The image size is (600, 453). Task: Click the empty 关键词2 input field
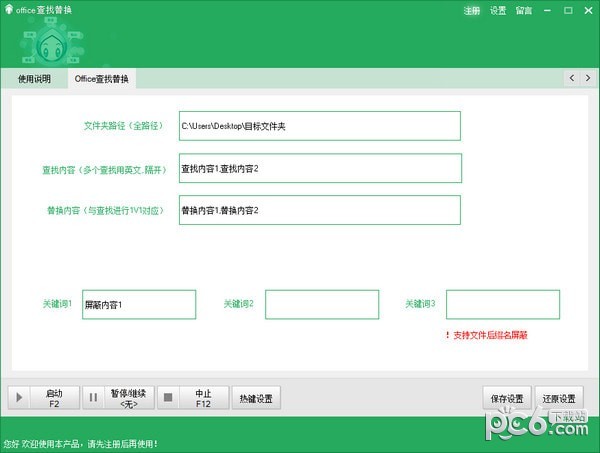(322, 305)
